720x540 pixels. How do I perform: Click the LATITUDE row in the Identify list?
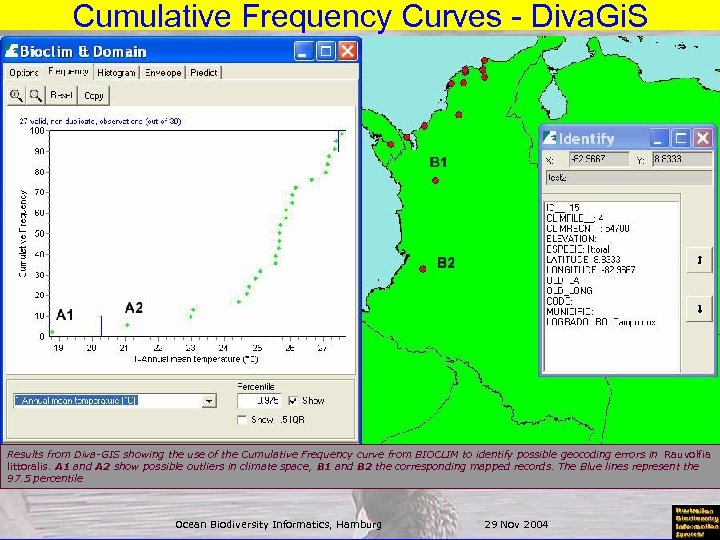click(x=583, y=259)
